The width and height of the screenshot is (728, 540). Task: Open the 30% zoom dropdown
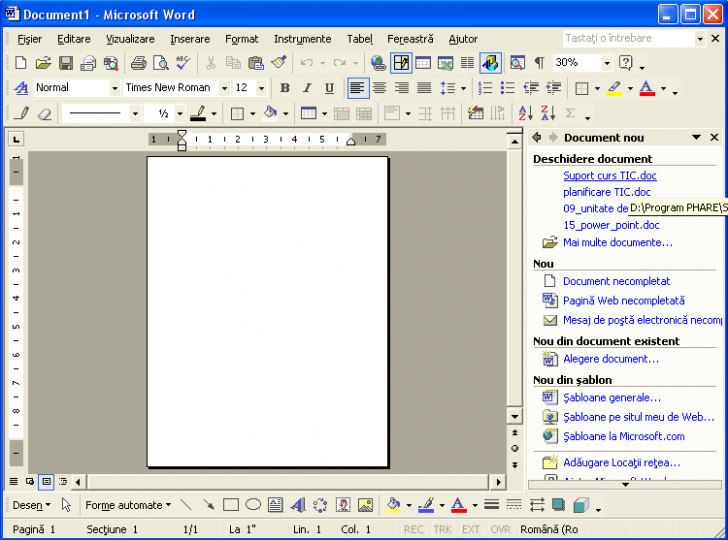606,63
